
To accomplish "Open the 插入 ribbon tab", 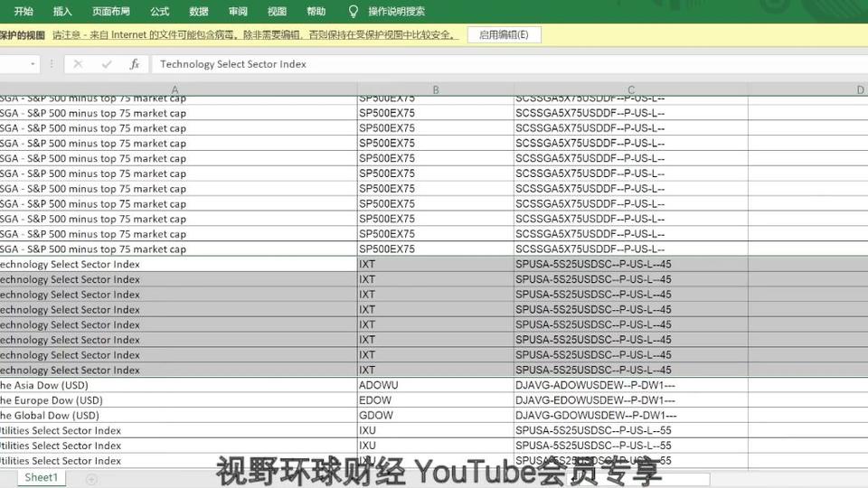I will 62,11.
